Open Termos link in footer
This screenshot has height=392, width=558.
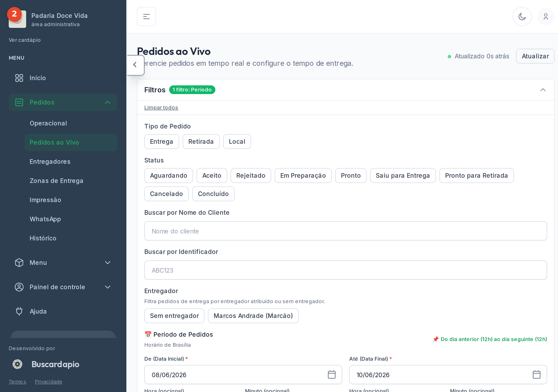[17, 382]
